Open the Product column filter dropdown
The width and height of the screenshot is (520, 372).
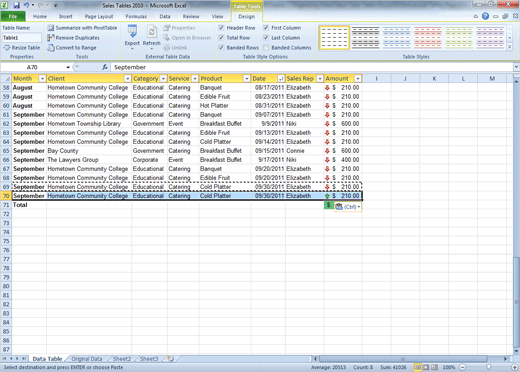(246, 79)
